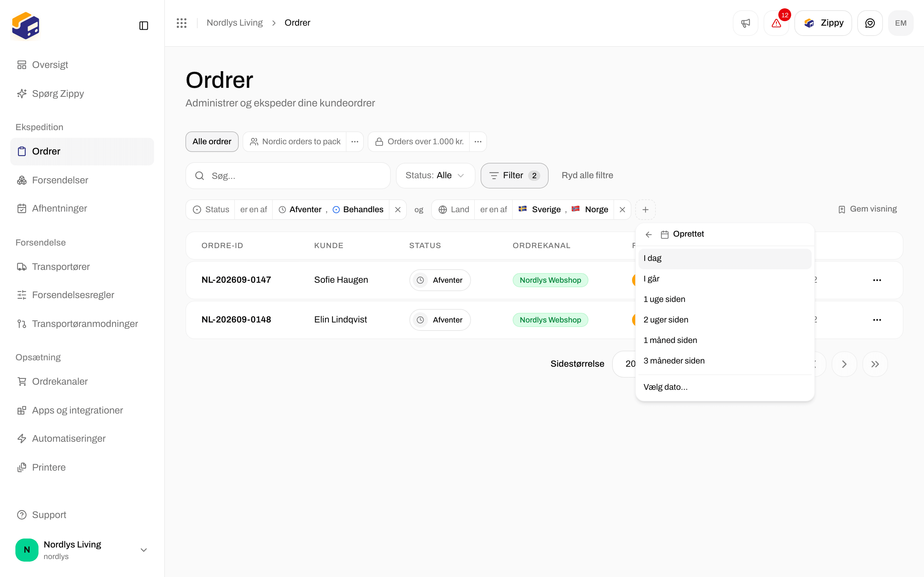
Task: Open the apps grid icon
Action: tap(181, 23)
